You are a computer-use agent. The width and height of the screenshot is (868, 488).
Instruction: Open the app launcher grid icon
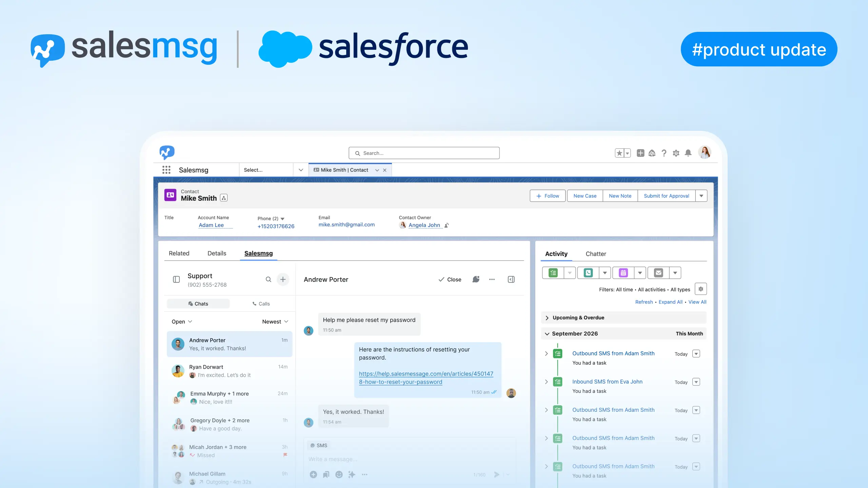(x=166, y=170)
